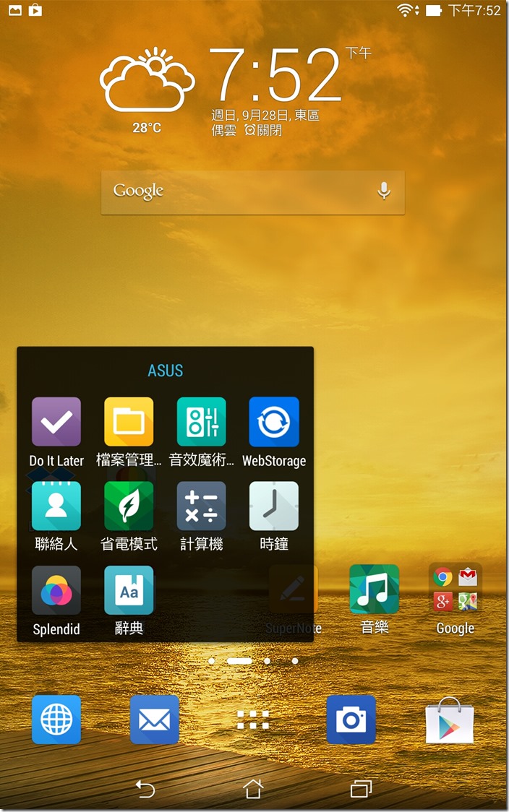
Task: Tap the 28°C temperature reading
Action: pyautogui.click(x=147, y=127)
